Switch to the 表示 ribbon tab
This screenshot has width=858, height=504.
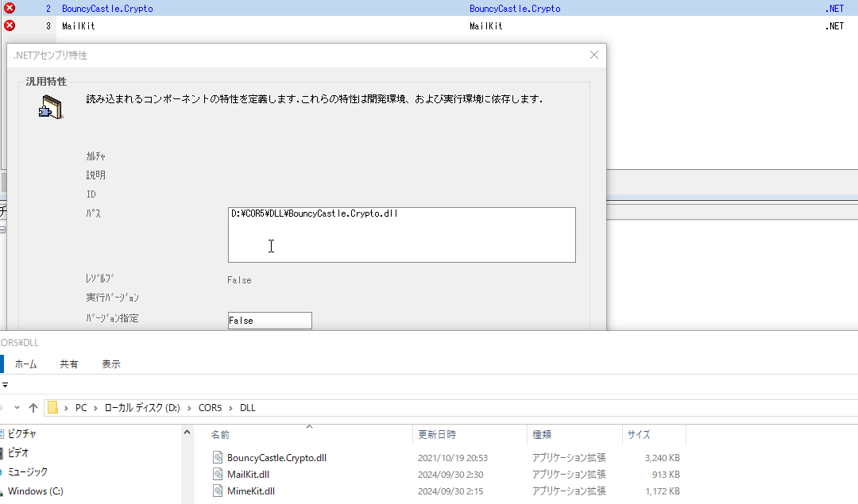click(111, 364)
